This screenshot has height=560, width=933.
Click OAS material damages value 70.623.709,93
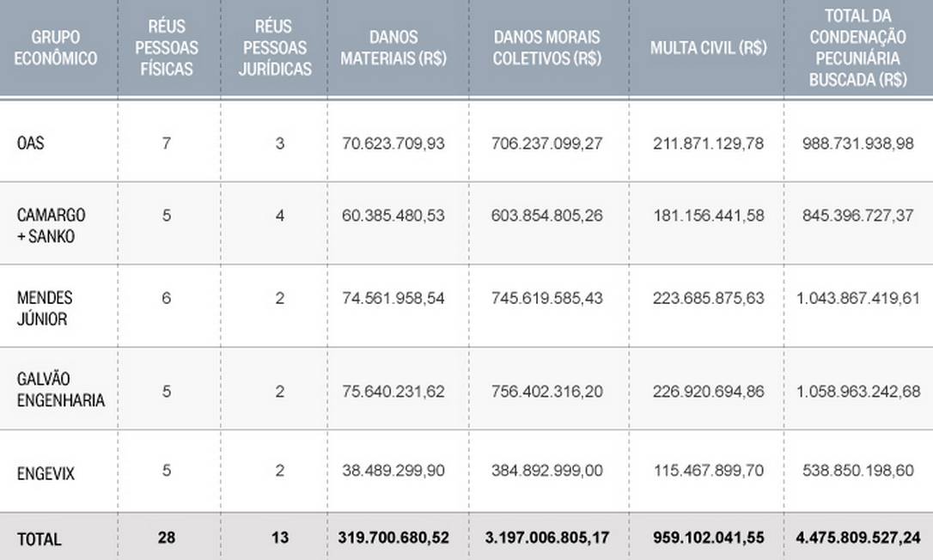click(395, 143)
